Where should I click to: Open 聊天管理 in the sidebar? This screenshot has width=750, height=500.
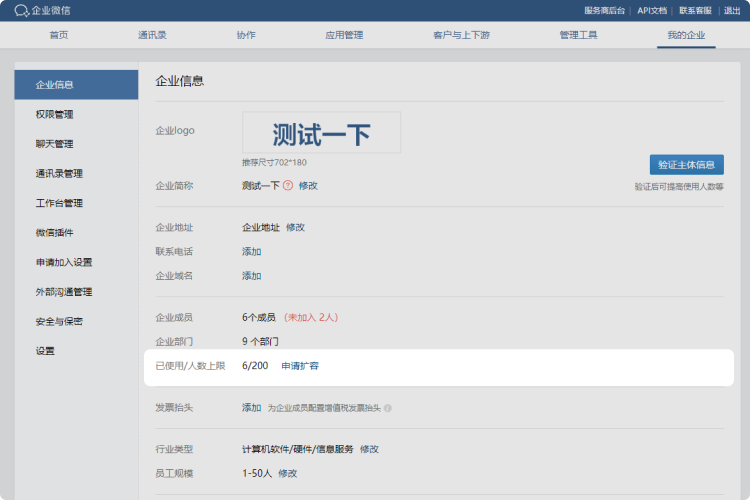[x=54, y=144]
